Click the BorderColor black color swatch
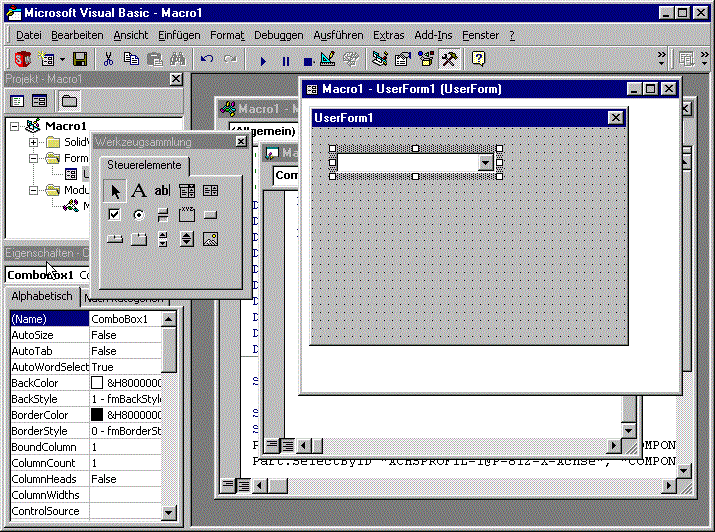715x532 pixels. [97, 415]
